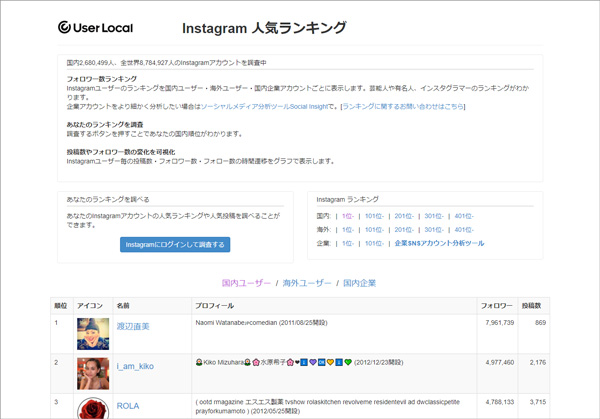This screenshot has width=600, height=419.
Task: Open overseas ranking from 401位
Action: coord(464,230)
